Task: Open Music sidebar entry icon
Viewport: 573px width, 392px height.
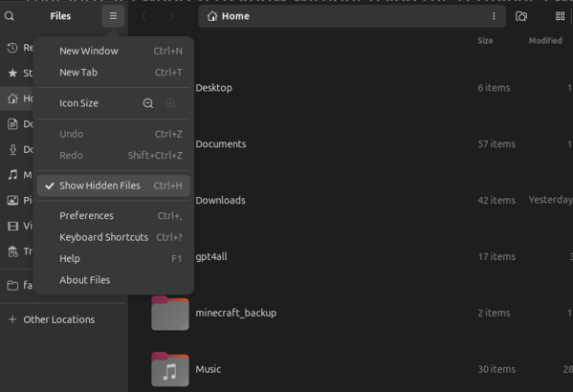Action: (12, 175)
